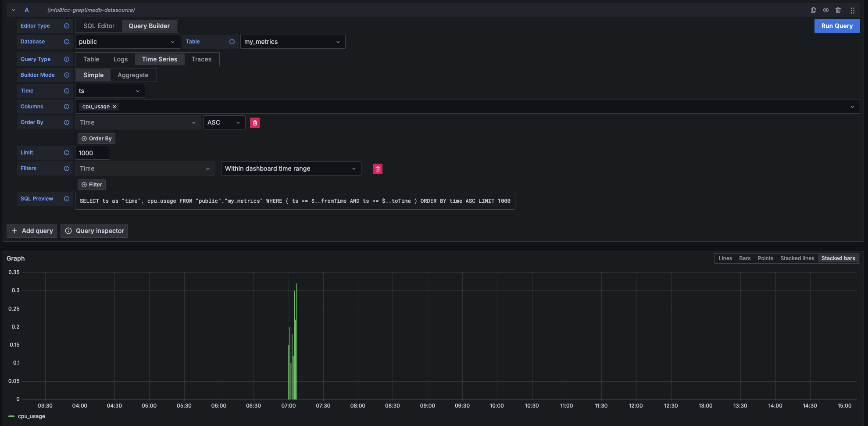The image size is (868, 426).
Task: Click the green cpu_usage color swatch
Action: tap(11, 416)
